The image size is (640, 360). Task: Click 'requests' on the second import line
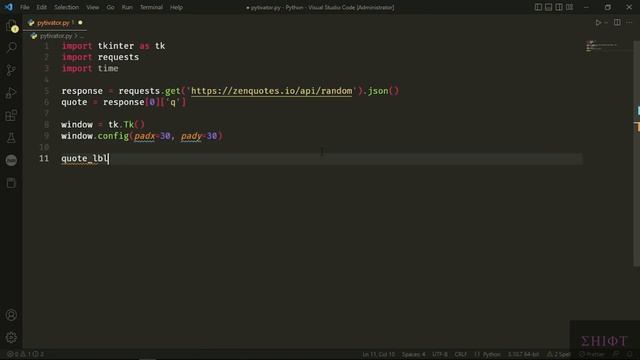point(118,57)
